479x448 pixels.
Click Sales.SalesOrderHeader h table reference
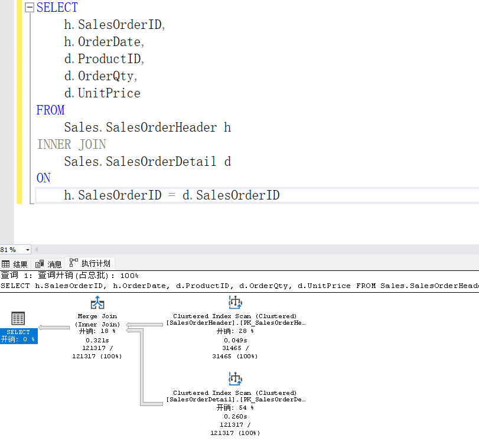point(148,127)
